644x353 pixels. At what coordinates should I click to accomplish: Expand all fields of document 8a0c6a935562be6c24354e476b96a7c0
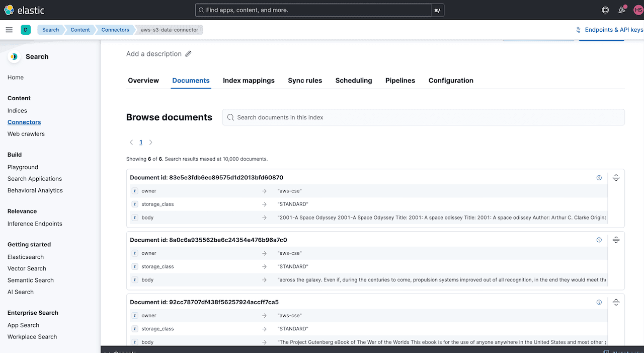(616, 240)
